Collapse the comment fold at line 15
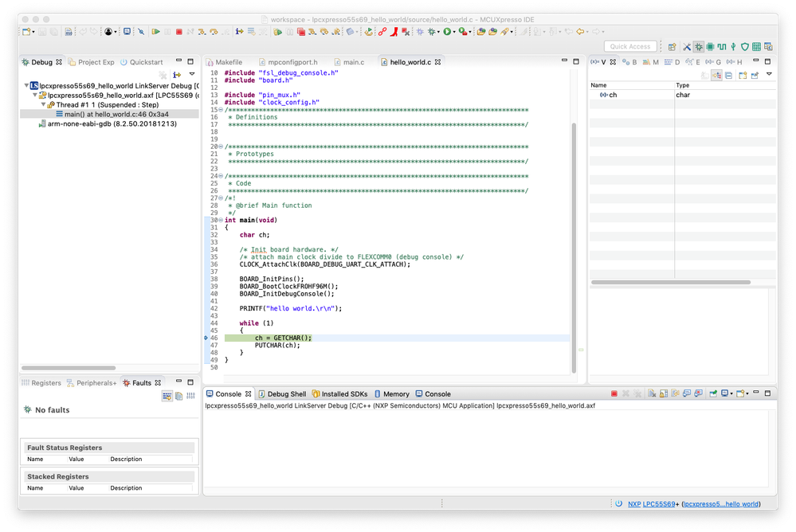Screen dimensions: 796x532 coord(221,110)
